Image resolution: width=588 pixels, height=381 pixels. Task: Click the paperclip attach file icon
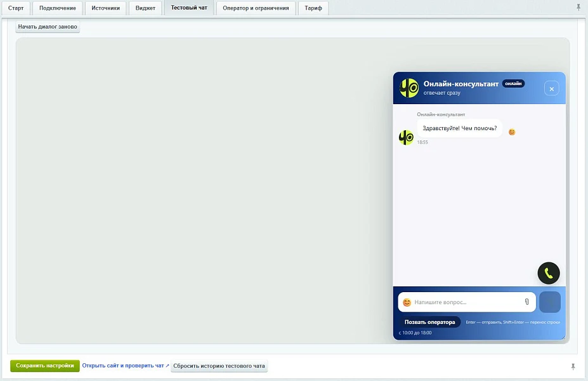(527, 302)
